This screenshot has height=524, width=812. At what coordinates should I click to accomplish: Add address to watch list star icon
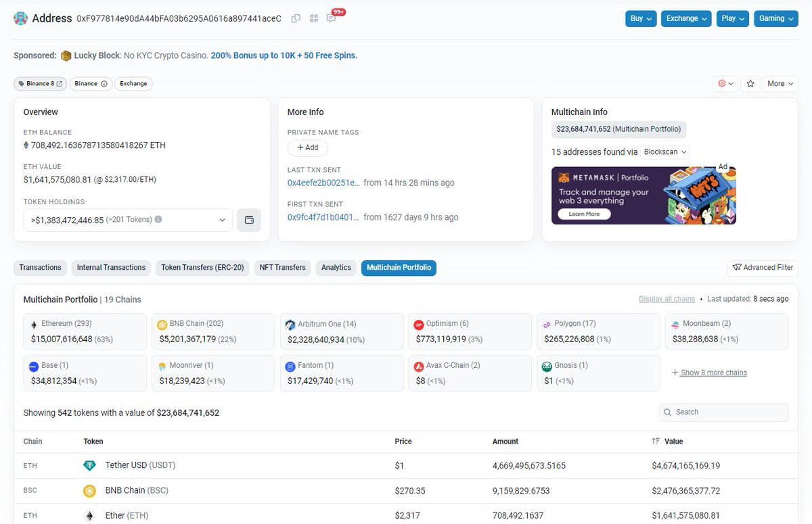[x=750, y=84]
